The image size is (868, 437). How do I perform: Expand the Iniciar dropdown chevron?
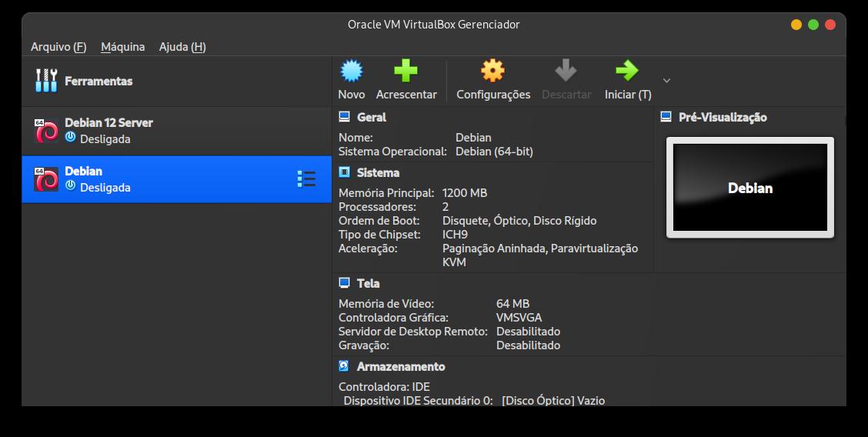[x=666, y=81]
